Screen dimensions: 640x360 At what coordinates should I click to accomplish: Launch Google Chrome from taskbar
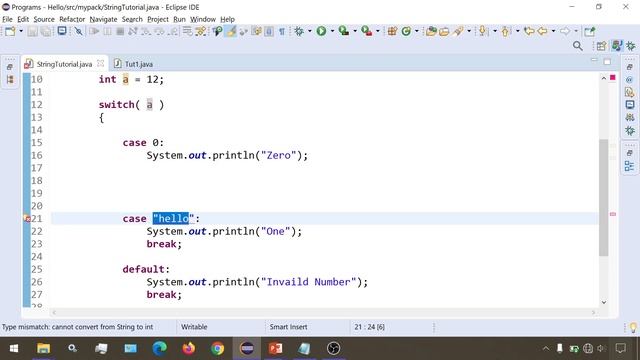[x=218, y=348]
